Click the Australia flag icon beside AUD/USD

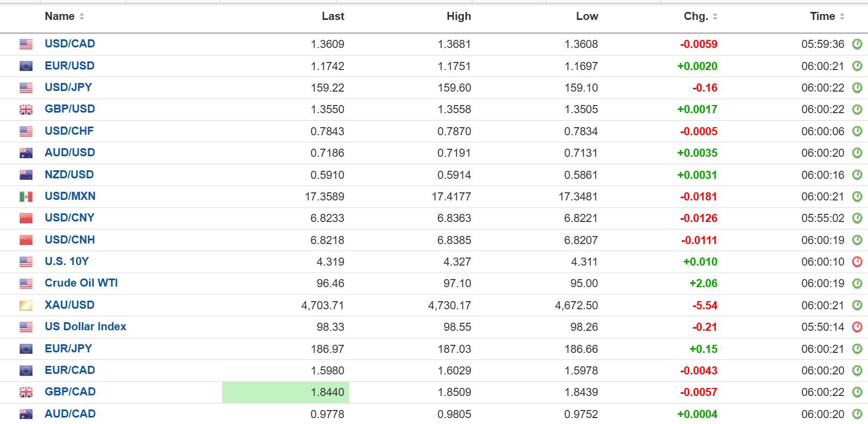tap(26, 153)
